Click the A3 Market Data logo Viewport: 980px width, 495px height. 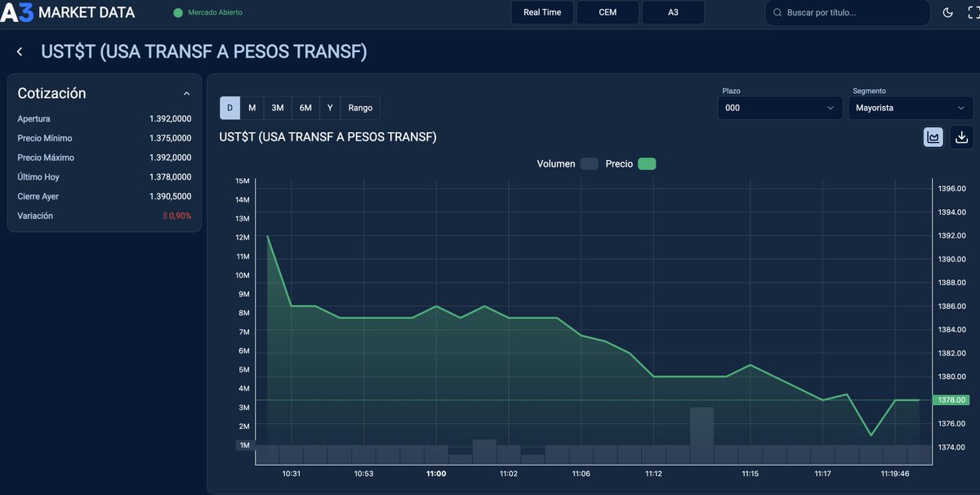(x=68, y=12)
